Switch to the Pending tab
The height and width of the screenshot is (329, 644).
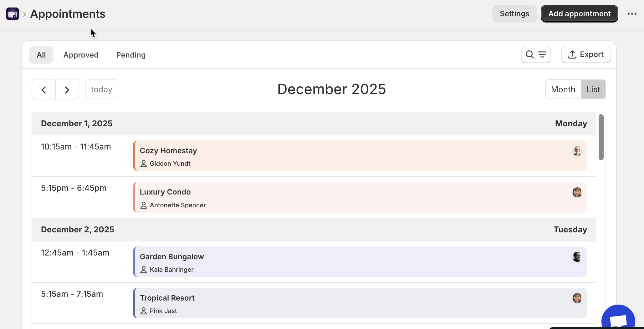(131, 55)
